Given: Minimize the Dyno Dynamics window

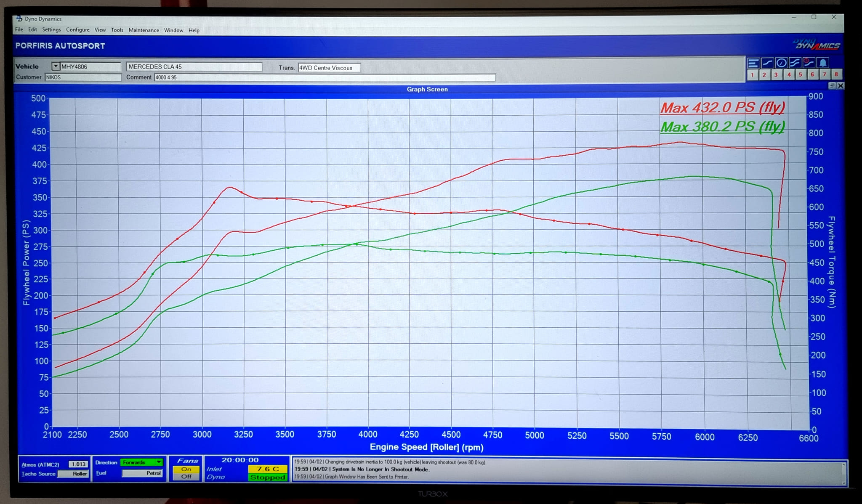Looking at the screenshot, I should coord(794,17).
